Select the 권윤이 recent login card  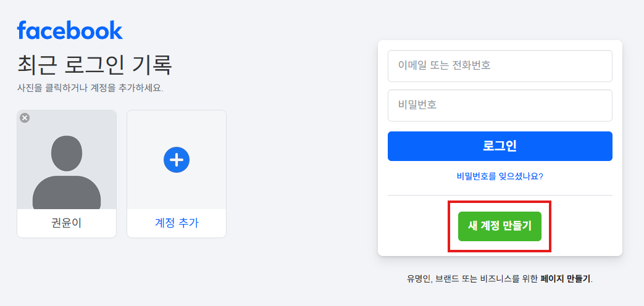coord(67,174)
